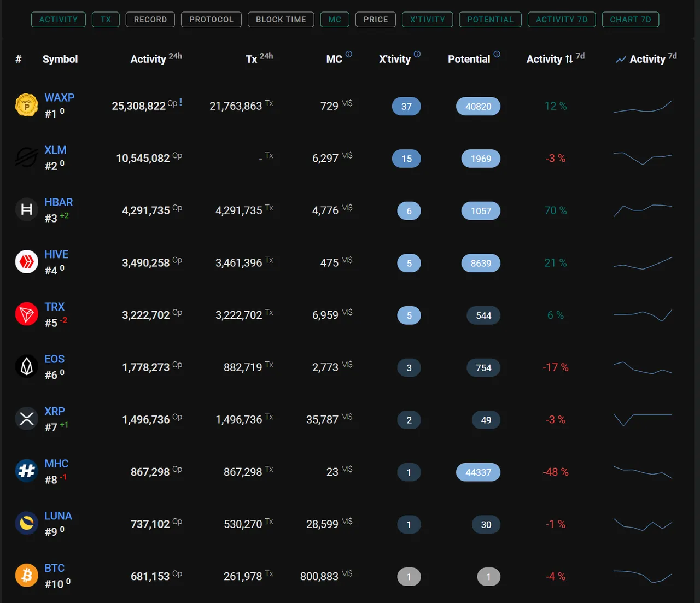The width and height of the screenshot is (700, 603).
Task: Open the Potential column info icon
Action: tap(497, 54)
